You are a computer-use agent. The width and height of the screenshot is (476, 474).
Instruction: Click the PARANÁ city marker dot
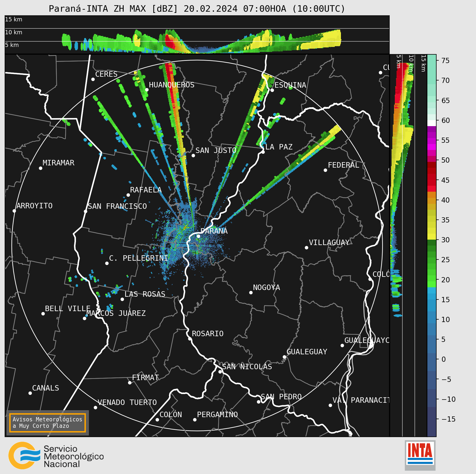(198, 236)
